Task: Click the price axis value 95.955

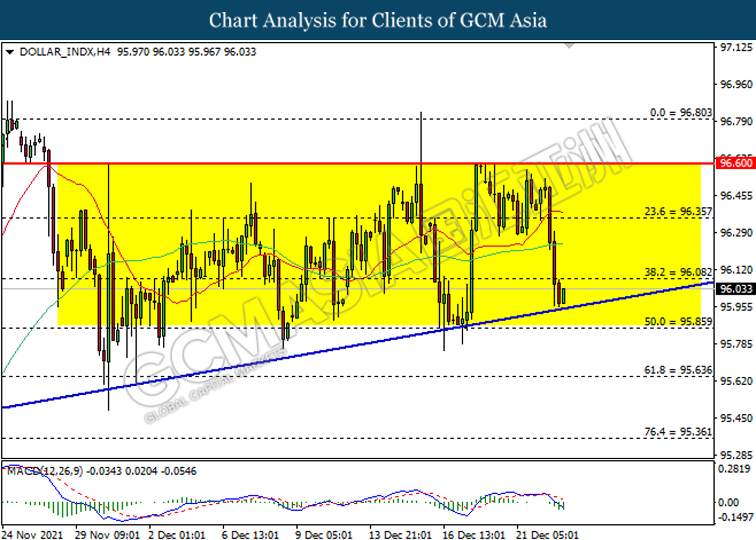Action: (736, 307)
